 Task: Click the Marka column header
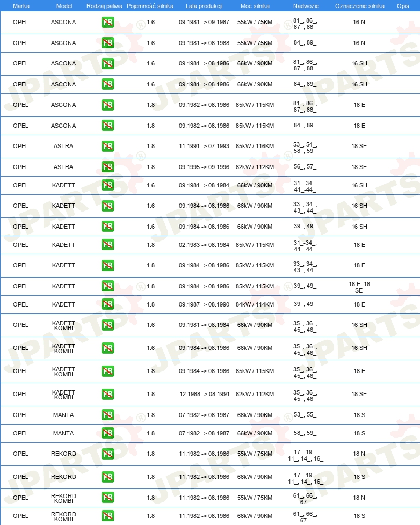(x=21, y=6)
